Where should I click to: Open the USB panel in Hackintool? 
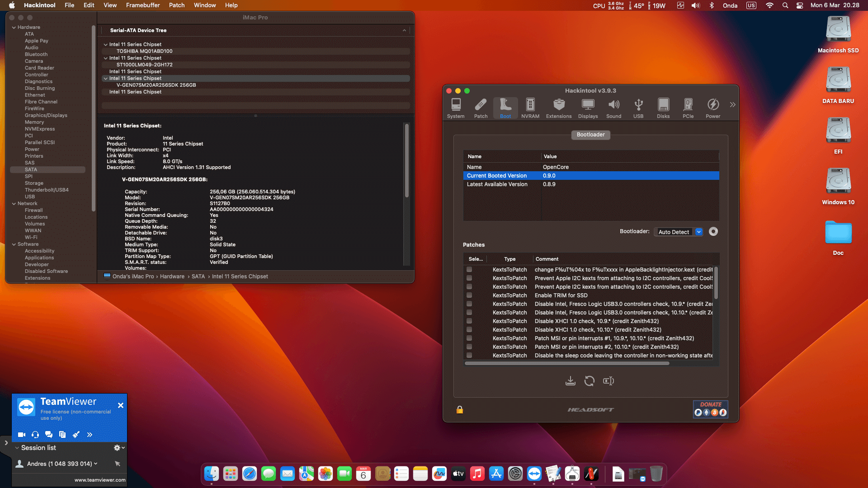(x=638, y=108)
